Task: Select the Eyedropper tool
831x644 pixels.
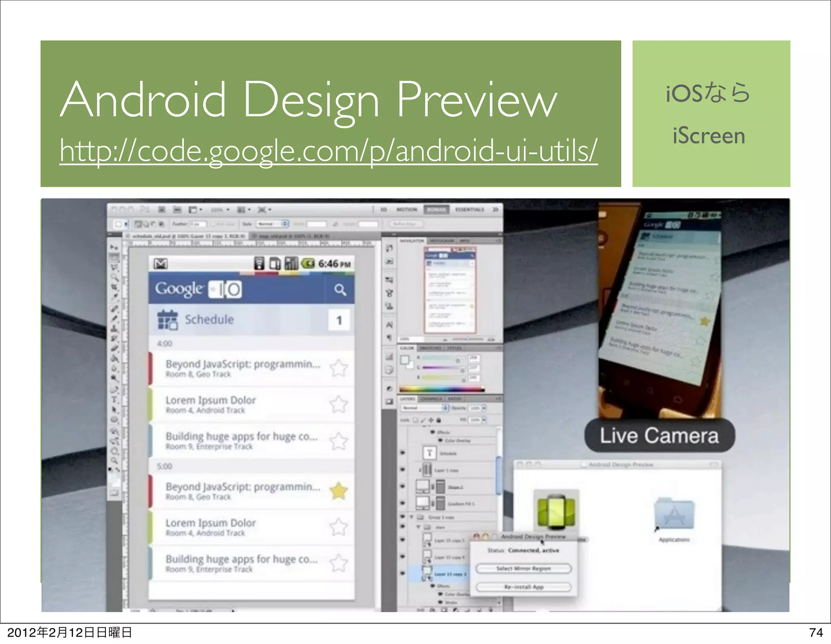Action: 114,296
